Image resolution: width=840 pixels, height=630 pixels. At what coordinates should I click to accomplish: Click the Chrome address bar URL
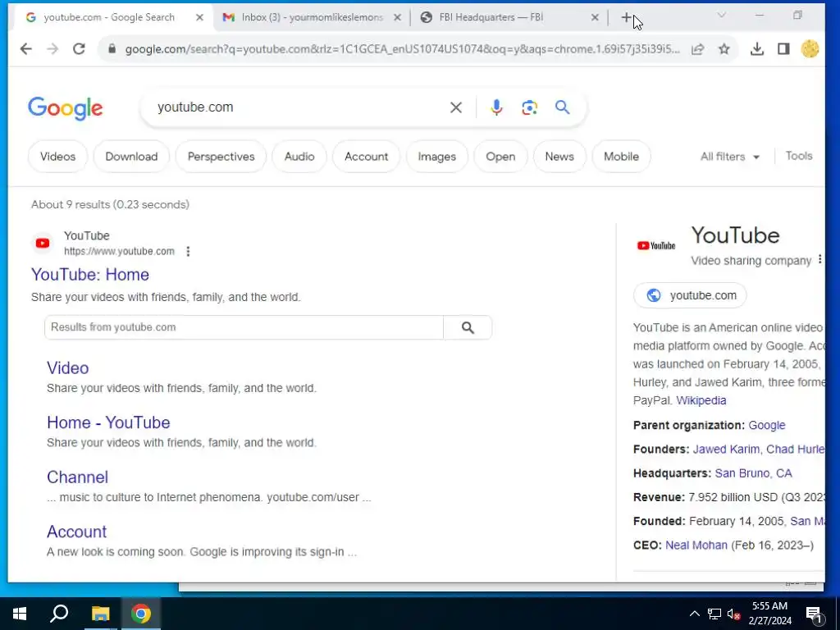pos(402,49)
